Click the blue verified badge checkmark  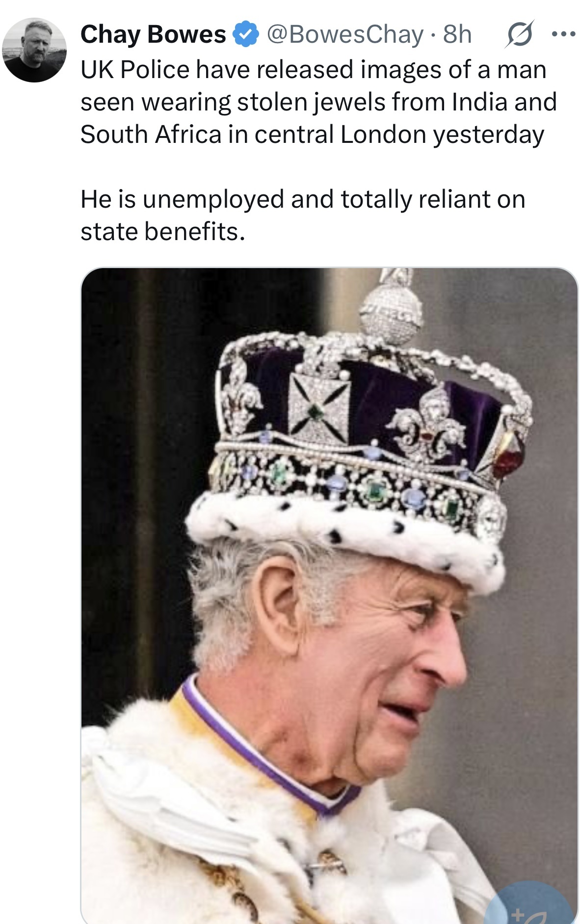click(245, 34)
